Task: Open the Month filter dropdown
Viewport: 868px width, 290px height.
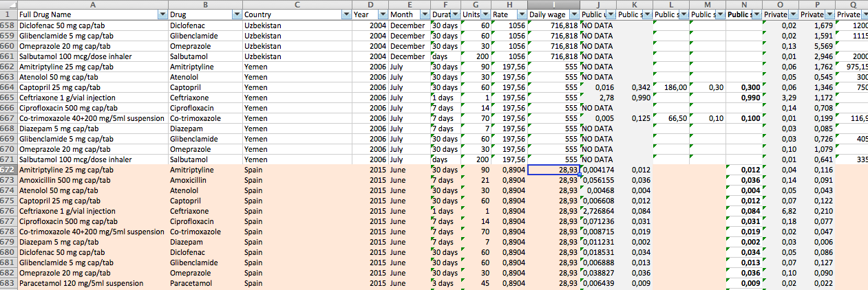Action: click(x=425, y=14)
